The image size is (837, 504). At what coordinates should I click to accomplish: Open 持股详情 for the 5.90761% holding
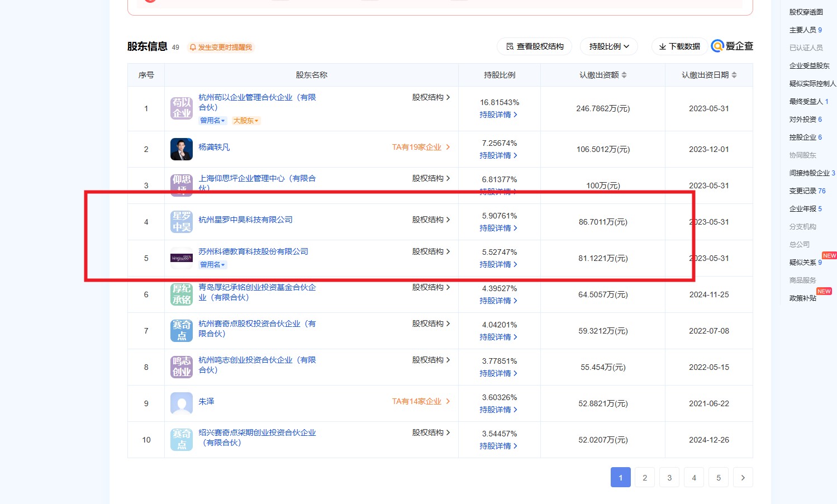[498, 228]
